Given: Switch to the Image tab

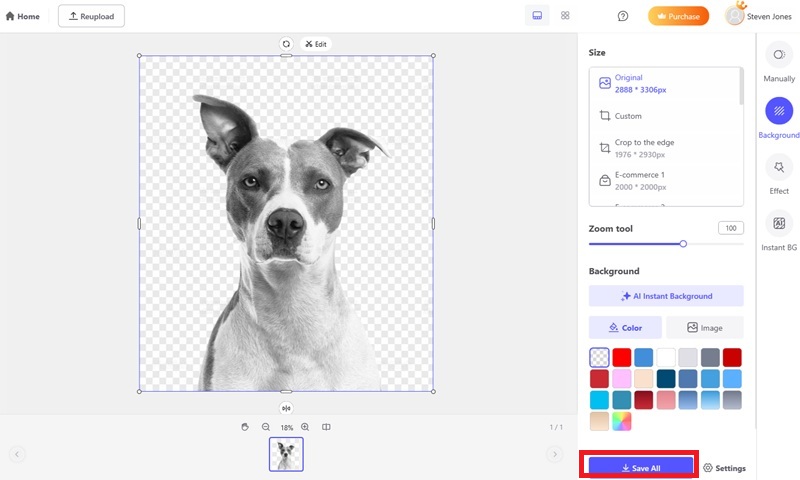Looking at the screenshot, I should coord(705,327).
